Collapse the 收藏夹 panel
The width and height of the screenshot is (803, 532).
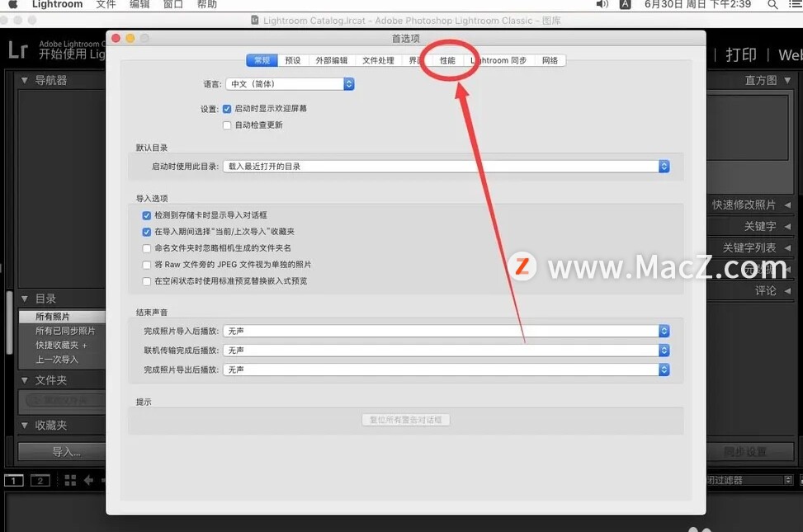[24, 425]
